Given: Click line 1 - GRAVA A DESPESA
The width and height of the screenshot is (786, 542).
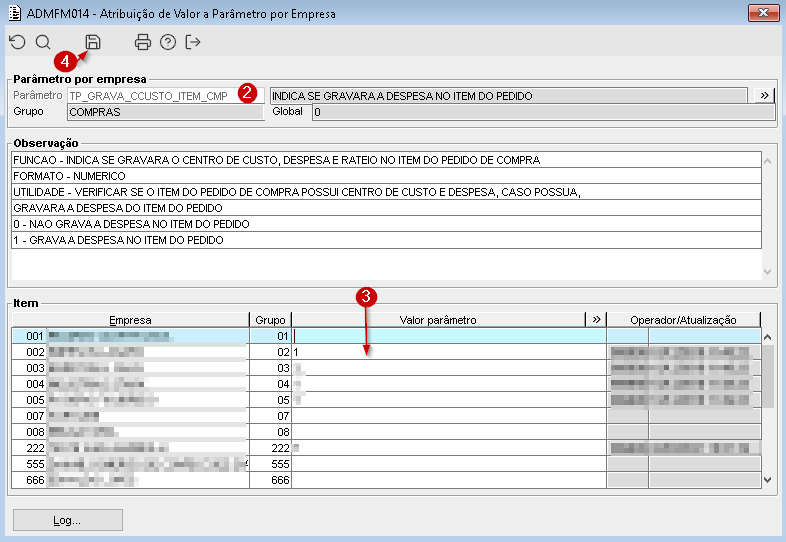Looking at the screenshot, I should click(386, 240).
